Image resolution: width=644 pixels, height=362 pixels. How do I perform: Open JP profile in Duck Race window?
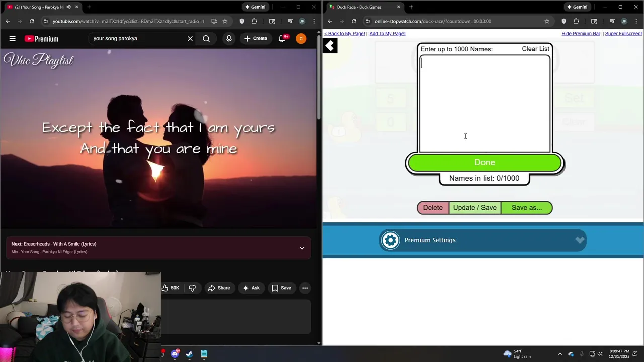(624, 21)
